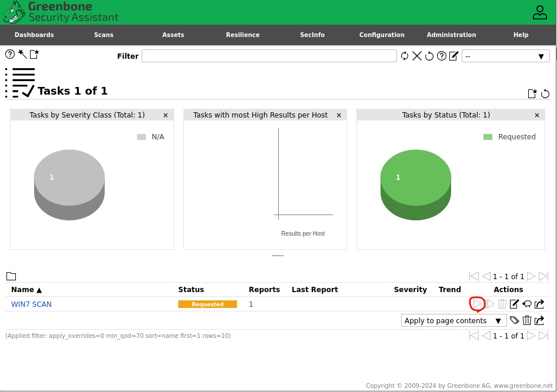Go to last page arrow below the table
The image size is (557, 392).
click(x=543, y=336)
